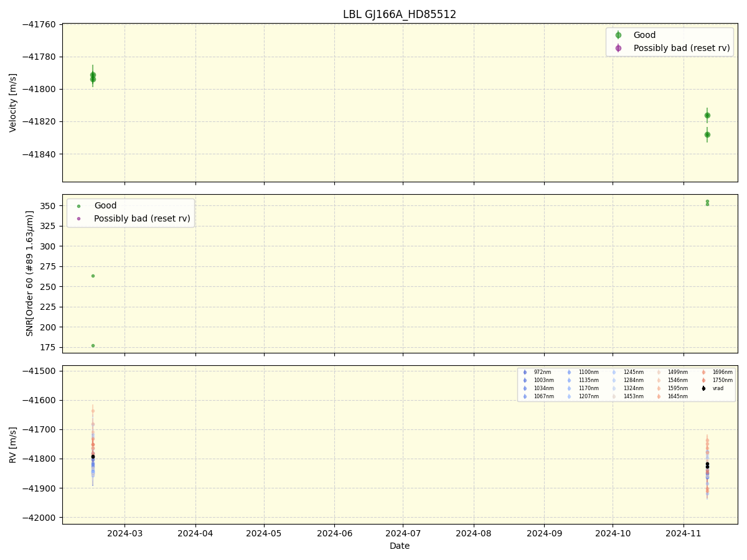Screen dimensions: 747x560
Task: Click the November velocity point near −41828
Action: pyautogui.click(x=707, y=134)
